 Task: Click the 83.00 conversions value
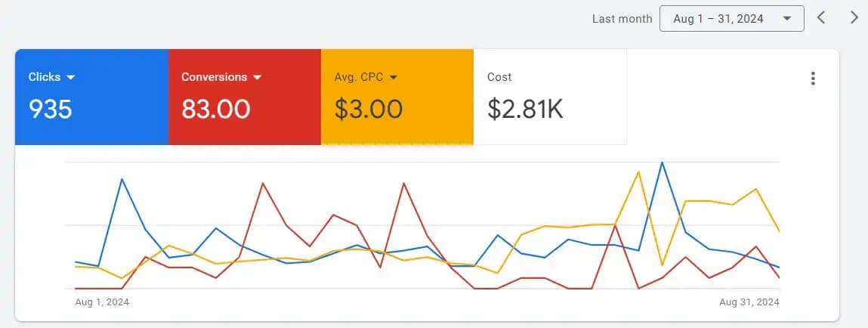216,109
